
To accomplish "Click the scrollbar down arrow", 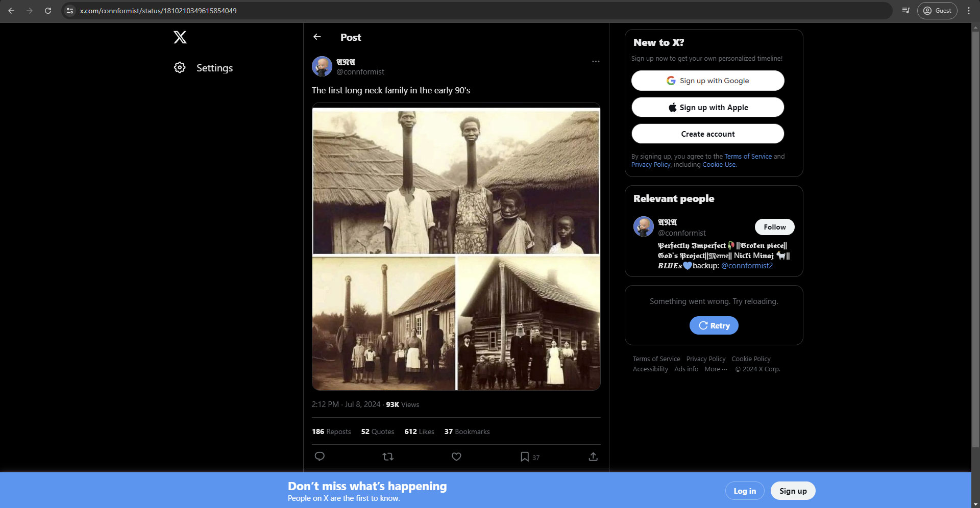I will [x=975, y=504].
